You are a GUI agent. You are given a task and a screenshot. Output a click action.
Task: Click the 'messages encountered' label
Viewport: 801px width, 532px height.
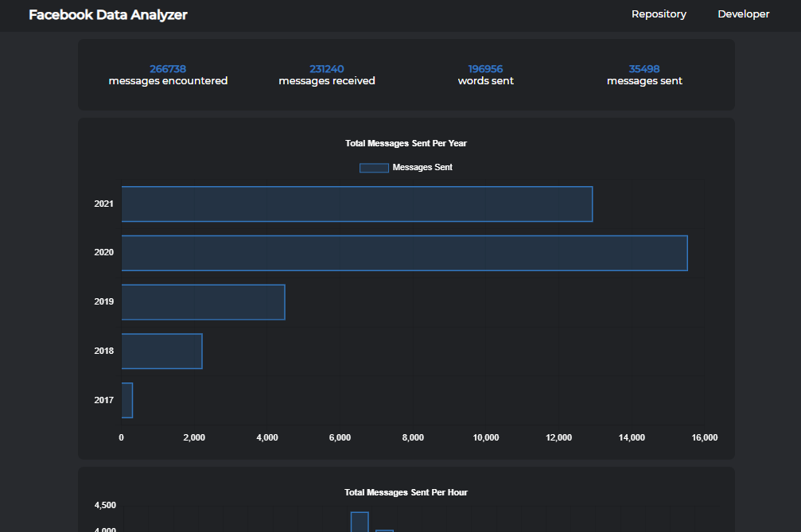168,80
